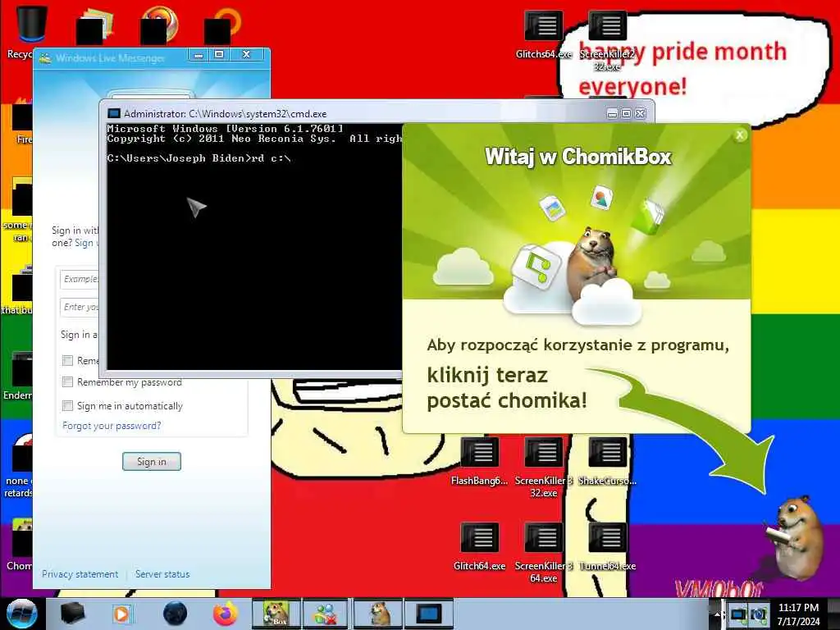Close the Witaj w ChomikBox popup

coord(740,135)
